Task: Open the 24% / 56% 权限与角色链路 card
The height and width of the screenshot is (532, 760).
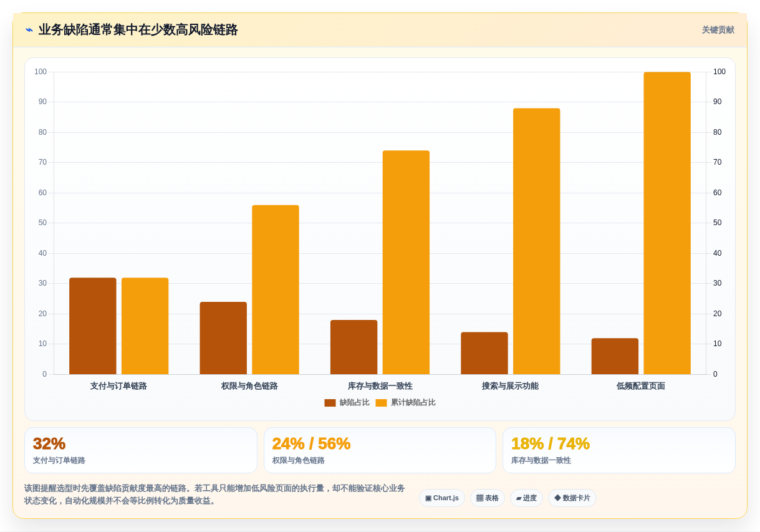Action: point(380,450)
